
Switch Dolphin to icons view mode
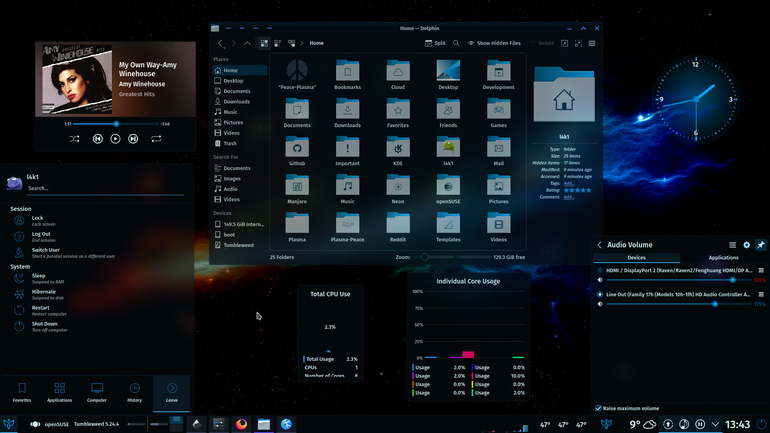click(264, 43)
